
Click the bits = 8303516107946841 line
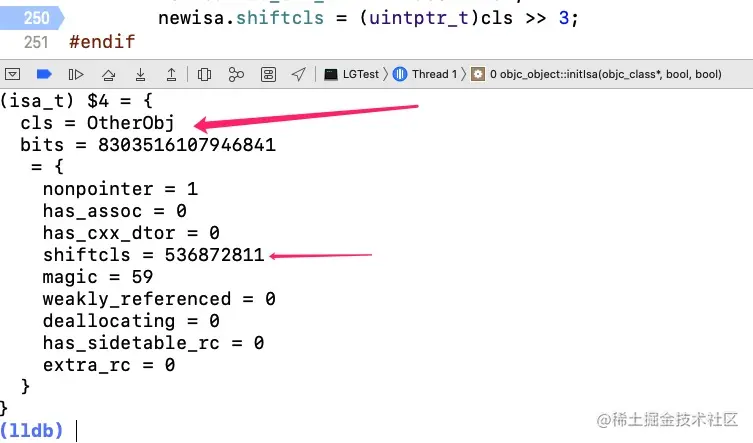pos(148,145)
